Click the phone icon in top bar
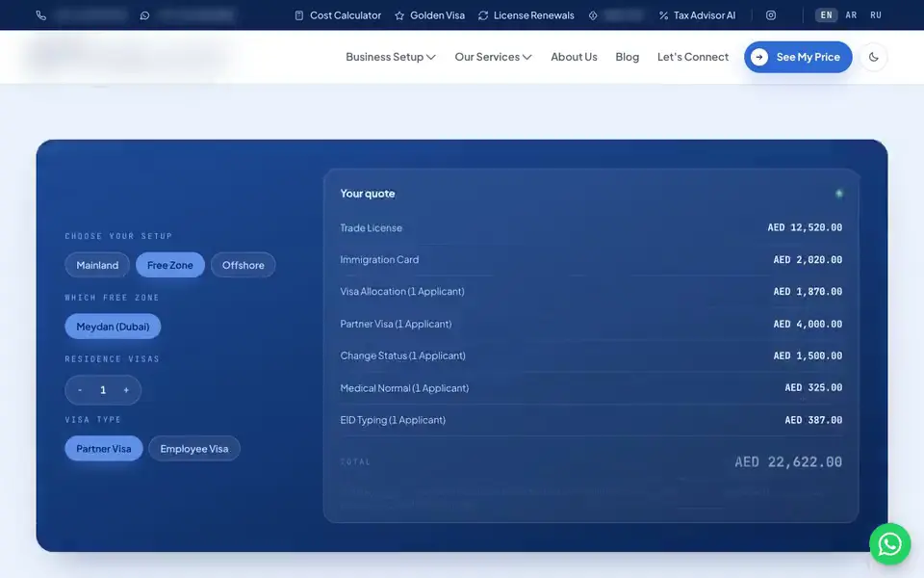 click(40, 15)
